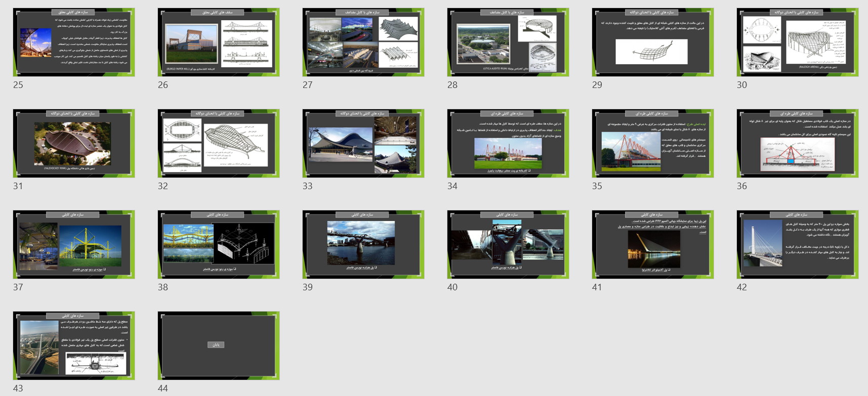Select slide 31 aerial hockey rink photo

(x=74, y=144)
